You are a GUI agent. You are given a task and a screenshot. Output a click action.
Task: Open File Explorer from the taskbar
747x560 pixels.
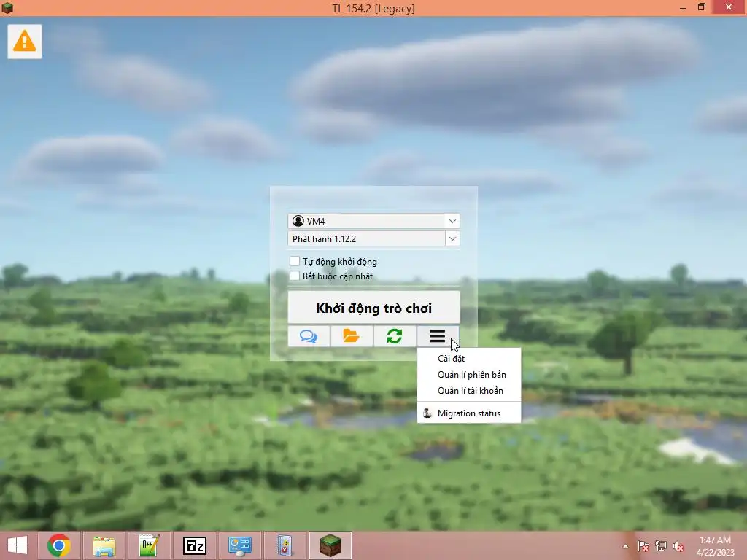(104, 545)
